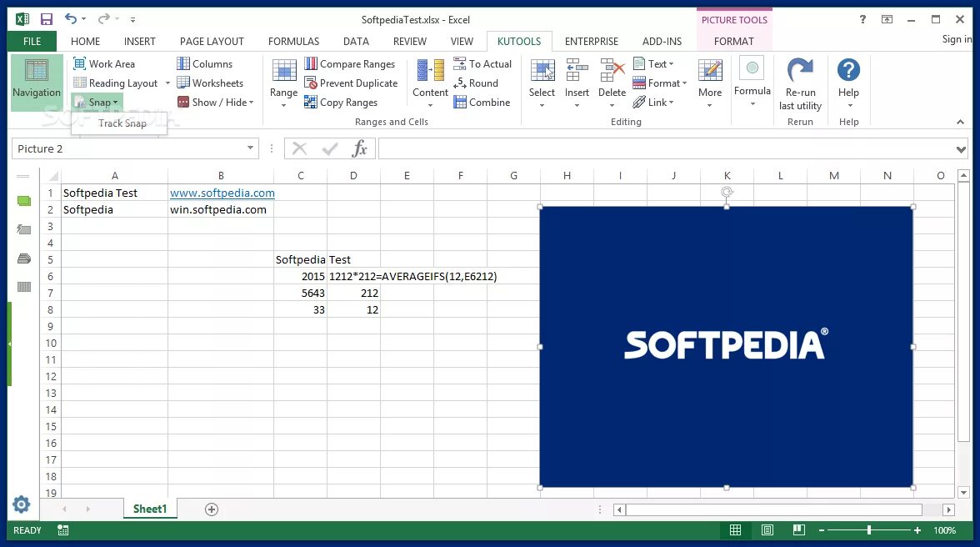Switch to the ENTERPRISE tab
The width and height of the screenshot is (980, 547).
(x=592, y=41)
